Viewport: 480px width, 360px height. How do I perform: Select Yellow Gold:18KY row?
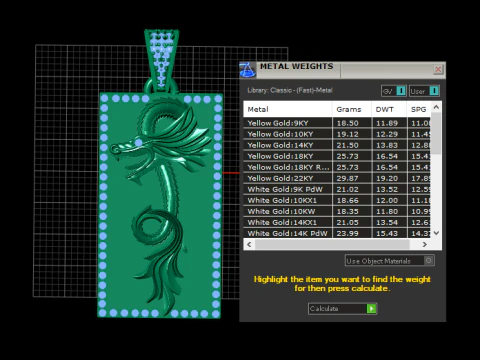coord(337,156)
